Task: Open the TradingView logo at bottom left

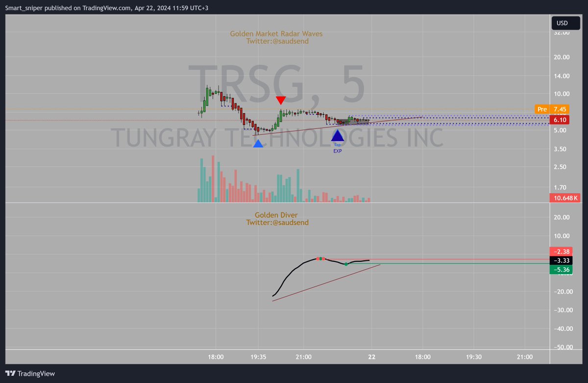Action: [30, 373]
